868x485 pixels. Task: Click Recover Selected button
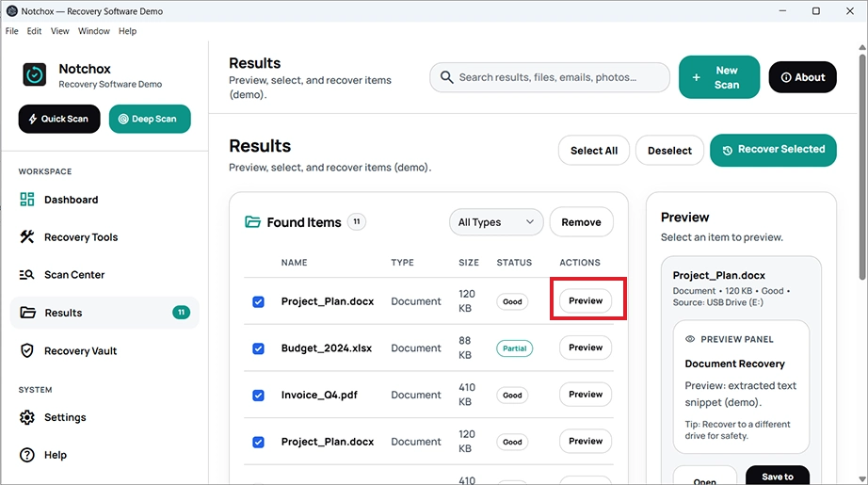tap(773, 150)
